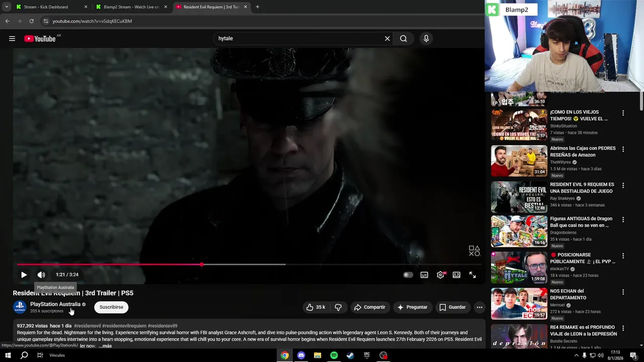
Task: Expand the description with ...más
Action: pos(105,346)
